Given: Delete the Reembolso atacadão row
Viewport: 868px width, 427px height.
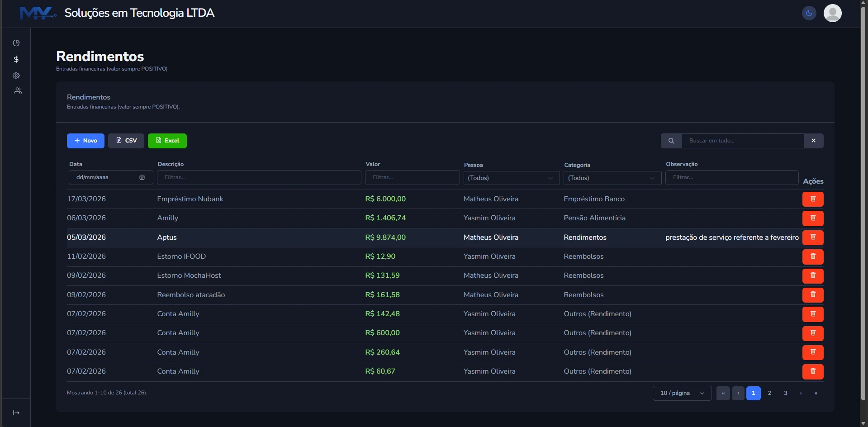Looking at the screenshot, I should coord(813,295).
